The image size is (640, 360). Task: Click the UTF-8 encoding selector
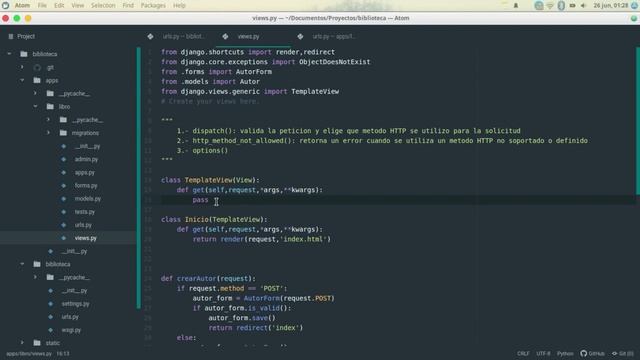click(x=543, y=353)
